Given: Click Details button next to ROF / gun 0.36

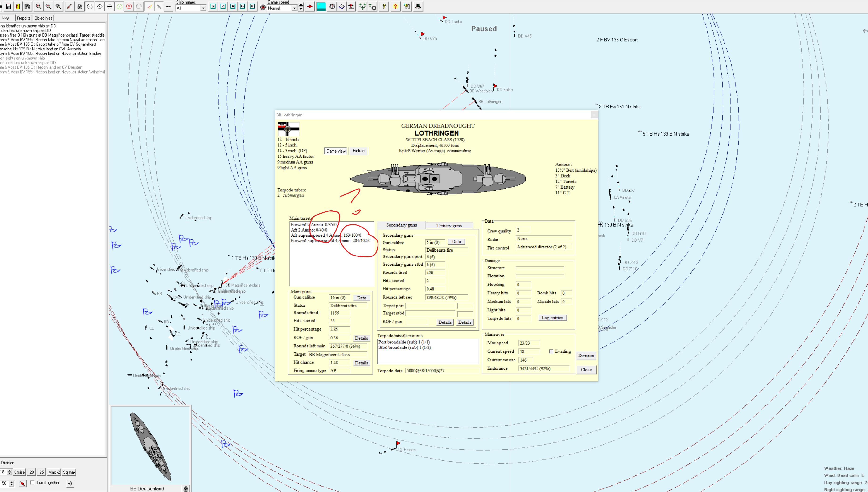Looking at the screenshot, I should point(361,338).
